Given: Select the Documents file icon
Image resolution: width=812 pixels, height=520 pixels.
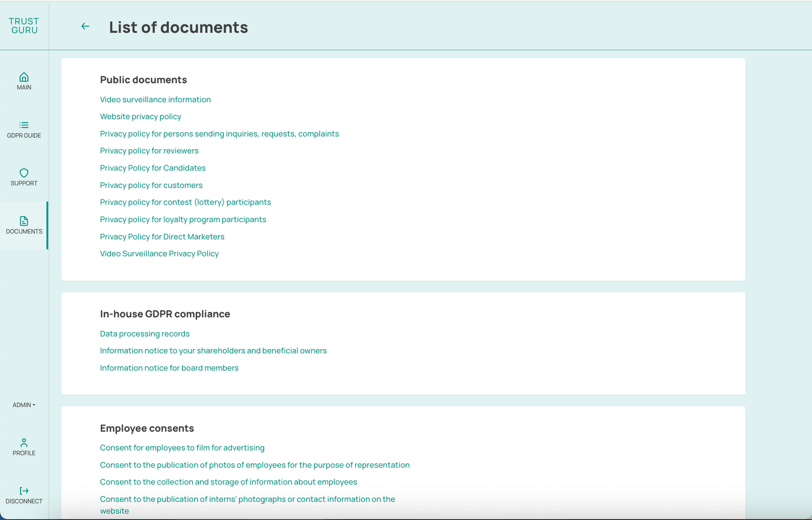Looking at the screenshot, I should (x=24, y=221).
